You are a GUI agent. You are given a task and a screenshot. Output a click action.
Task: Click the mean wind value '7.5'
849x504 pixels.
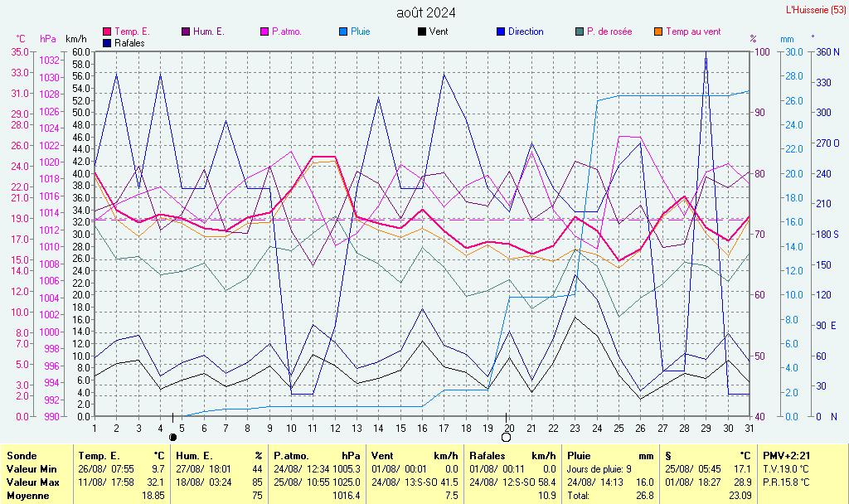452,496
